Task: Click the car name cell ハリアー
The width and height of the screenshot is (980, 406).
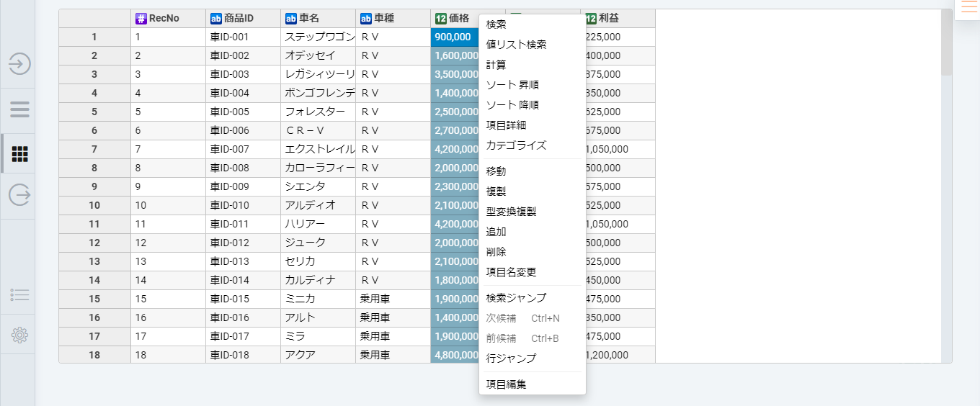Action: pyautogui.click(x=318, y=224)
